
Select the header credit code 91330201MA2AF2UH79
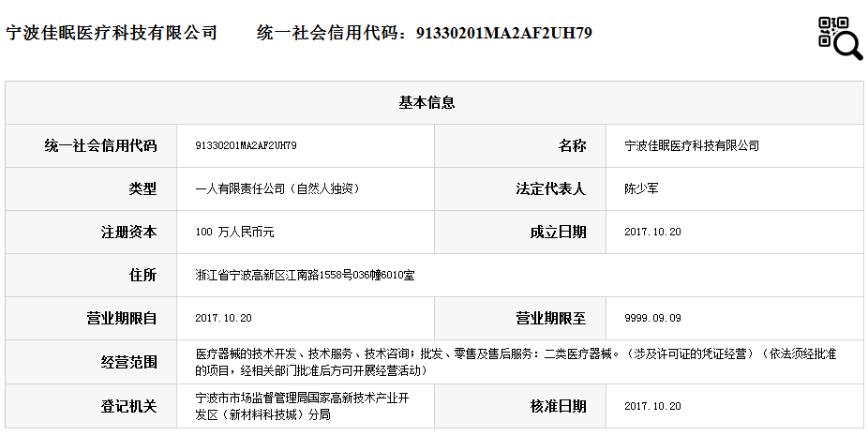tap(503, 33)
